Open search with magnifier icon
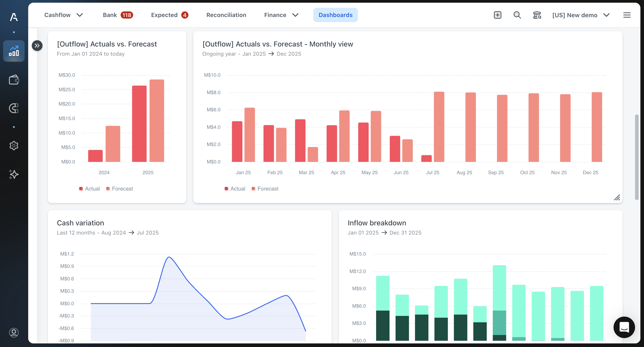 pos(517,15)
